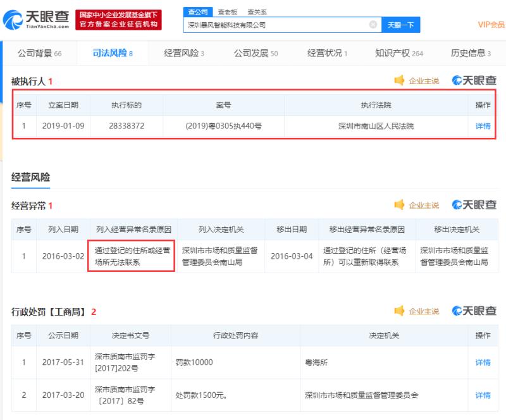Screen dimensions: 506x420
Task: Click 处罚款1500元 penalty content
Action: pyautogui.click(x=201, y=395)
